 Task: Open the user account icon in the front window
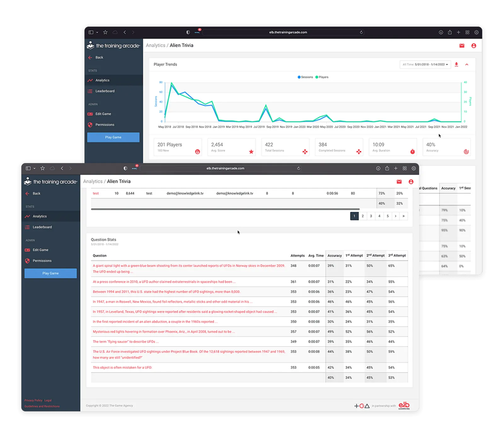(411, 182)
